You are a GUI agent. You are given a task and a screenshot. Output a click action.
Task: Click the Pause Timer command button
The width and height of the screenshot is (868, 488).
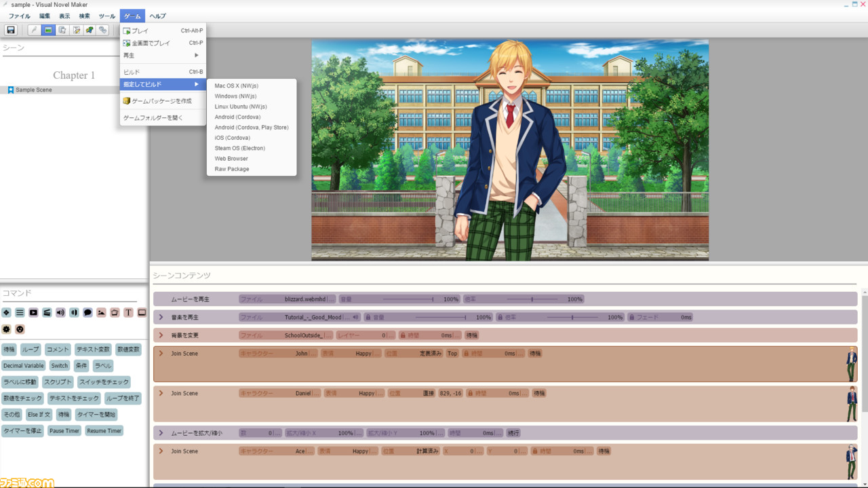click(64, 431)
